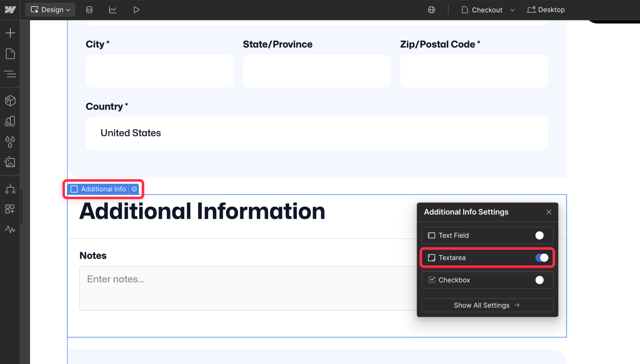This screenshot has height=364, width=640.
Task: Select the Desktop breakpoint
Action: [x=546, y=10]
